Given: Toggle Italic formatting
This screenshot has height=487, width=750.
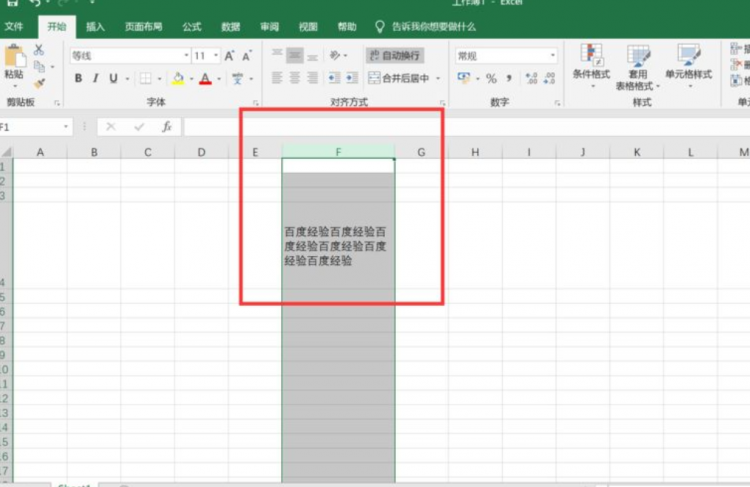Looking at the screenshot, I should click(x=96, y=78).
